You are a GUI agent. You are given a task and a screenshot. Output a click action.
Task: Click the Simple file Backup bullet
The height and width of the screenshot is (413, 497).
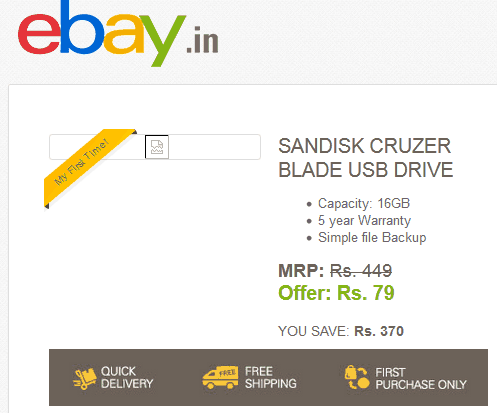pyautogui.click(x=372, y=238)
